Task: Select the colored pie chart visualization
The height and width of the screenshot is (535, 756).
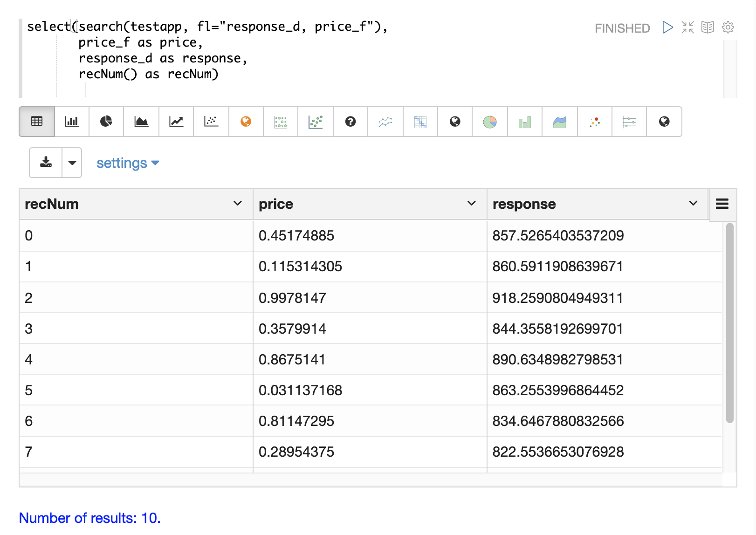Action: 489,122
